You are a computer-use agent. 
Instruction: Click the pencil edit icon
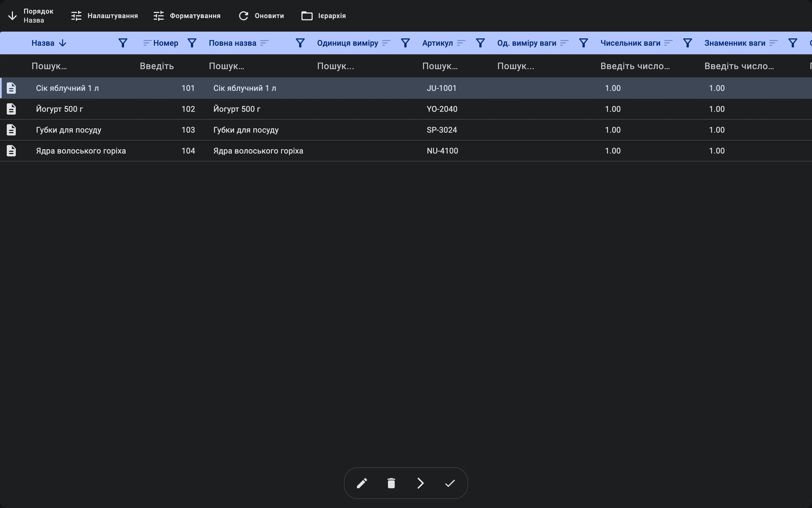(362, 483)
